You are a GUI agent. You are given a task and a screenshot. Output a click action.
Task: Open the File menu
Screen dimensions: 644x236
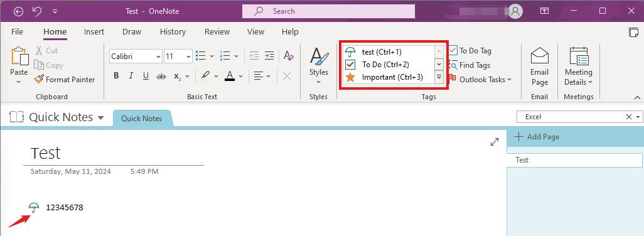[17, 31]
